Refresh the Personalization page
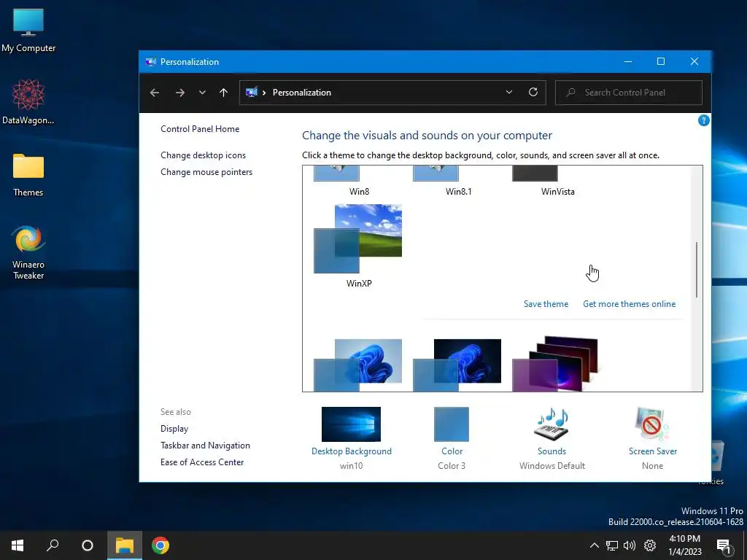This screenshot has height=560, width=747. (x=533, y=92)
